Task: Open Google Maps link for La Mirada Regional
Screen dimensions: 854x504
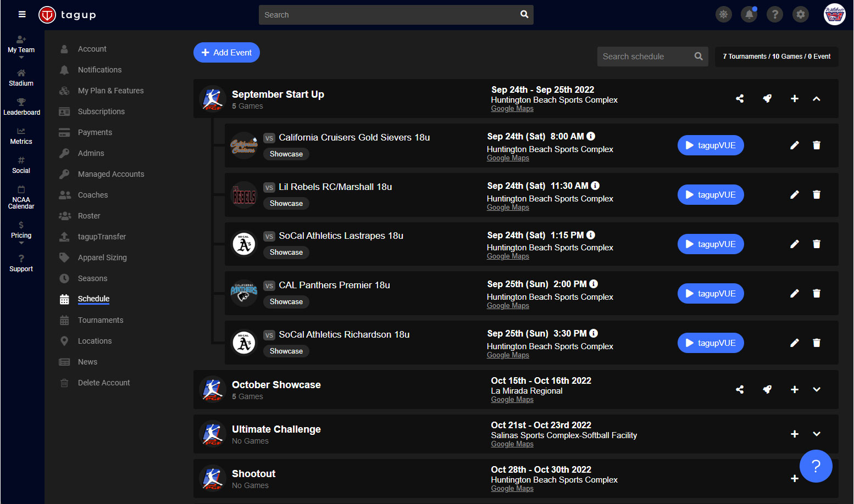Action: coord(512,400)
